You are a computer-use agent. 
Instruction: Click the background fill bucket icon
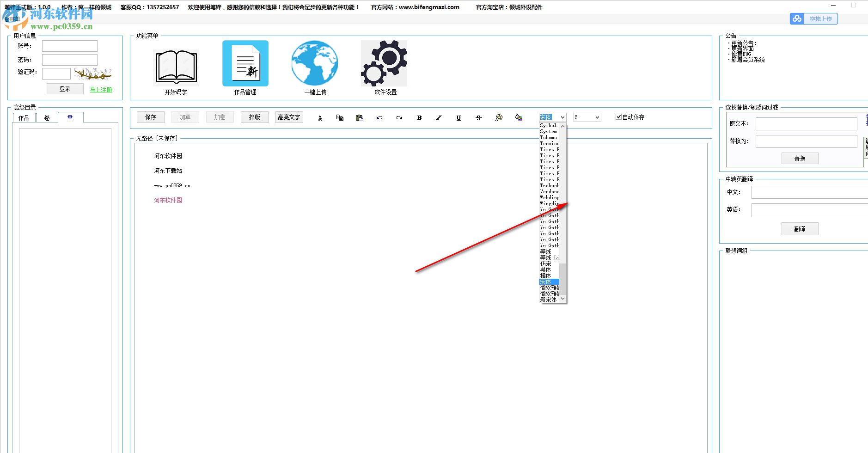(x=519, y=117)
